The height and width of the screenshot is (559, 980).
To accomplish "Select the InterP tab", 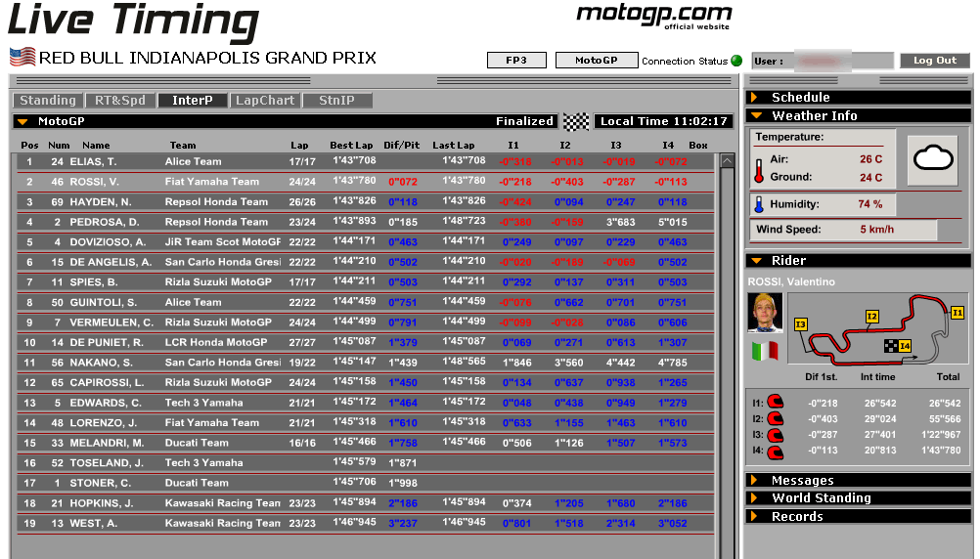I will coord(193,100).
